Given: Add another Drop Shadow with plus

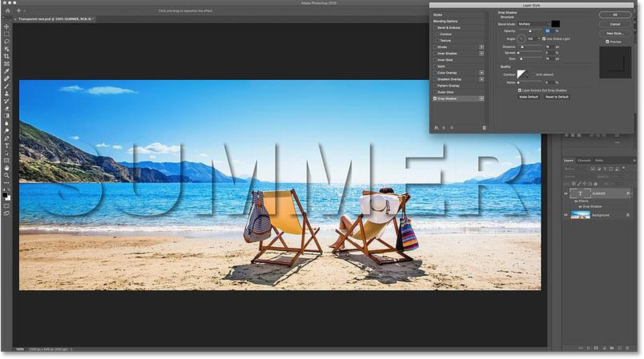Looking at the screenshot, I should click(x=482, y=99).
